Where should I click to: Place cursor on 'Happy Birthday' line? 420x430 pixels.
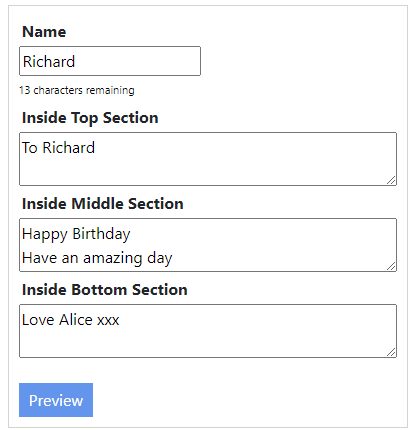(x=76, y=234)
